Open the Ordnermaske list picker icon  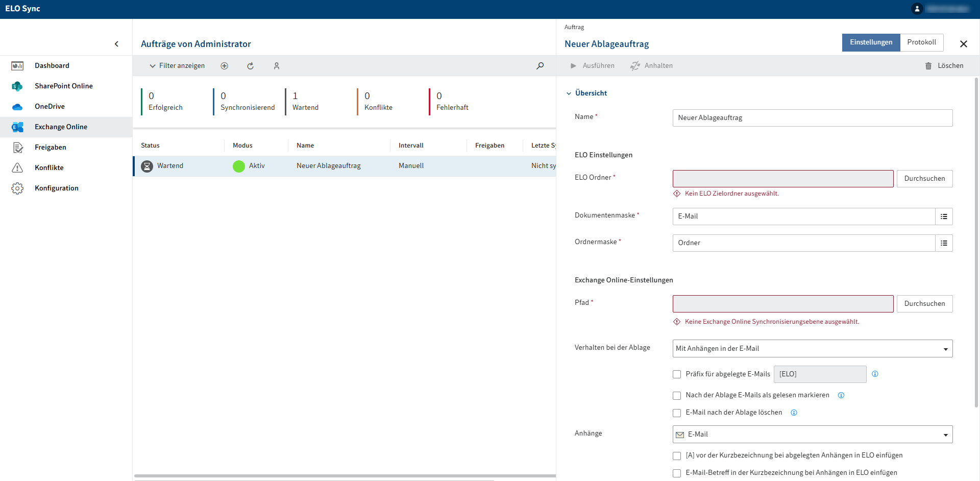(944, 243)
